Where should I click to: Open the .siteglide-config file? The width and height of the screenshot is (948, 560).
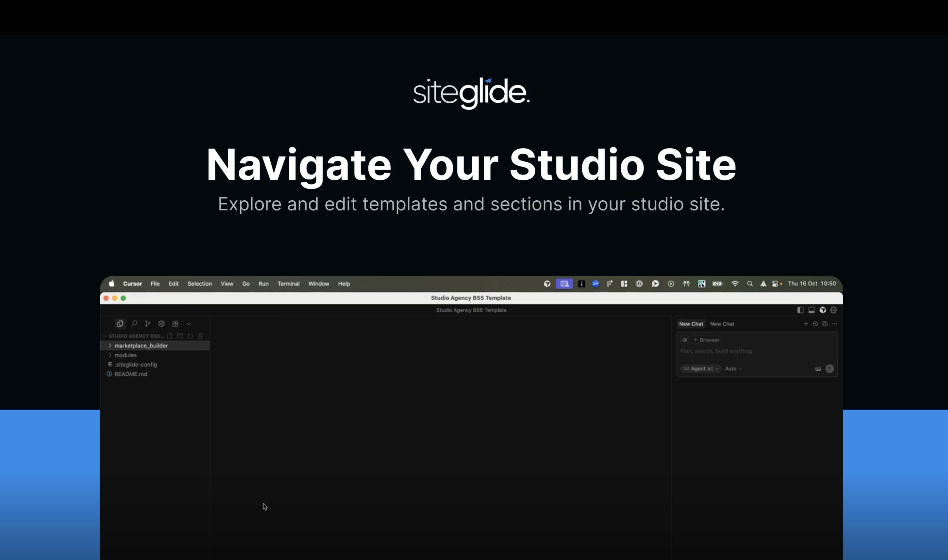click(x=155, y=365)
